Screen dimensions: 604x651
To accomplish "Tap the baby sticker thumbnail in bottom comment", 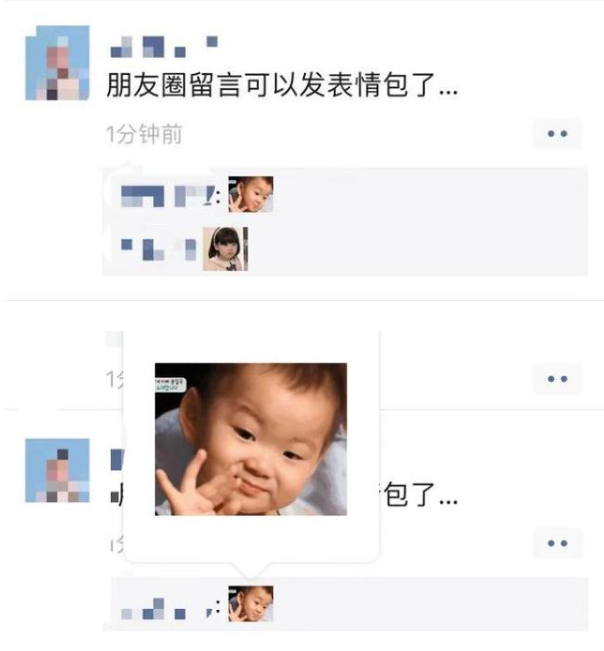I will (251, 604).
